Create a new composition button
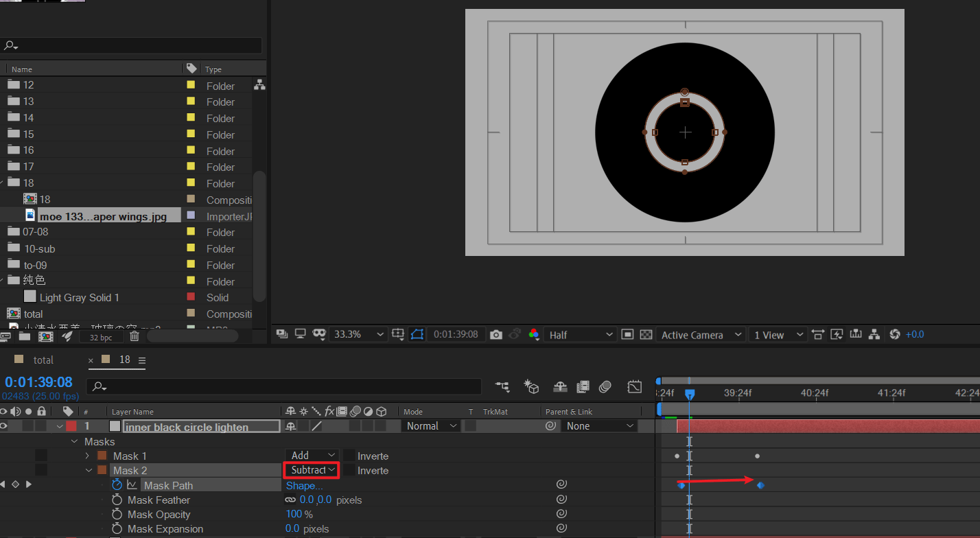Screen dimensions: 980x538 (x=46, y=336)
